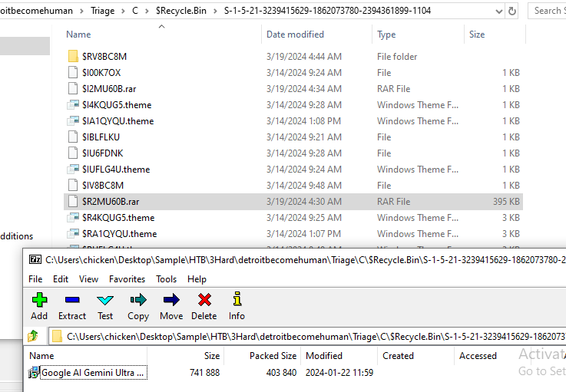Open the Favorites menu in 7-Zip
Viewport: 566px width, 392px height.
tap(127, 279)
